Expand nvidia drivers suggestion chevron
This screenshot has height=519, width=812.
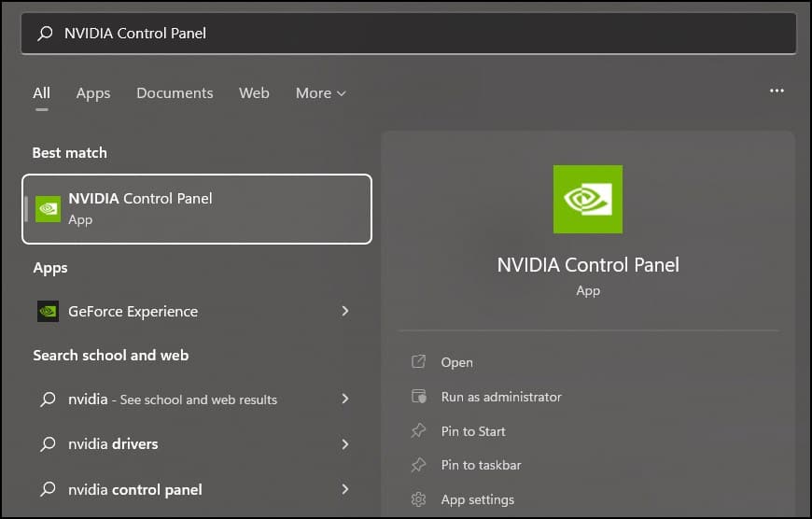click(345, 444)
